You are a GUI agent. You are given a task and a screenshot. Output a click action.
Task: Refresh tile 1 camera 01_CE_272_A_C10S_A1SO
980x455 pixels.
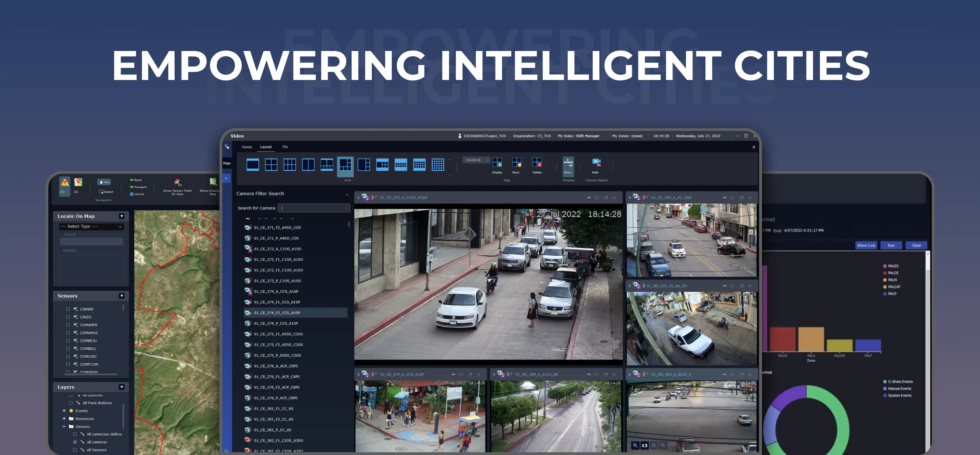[x=606, y=198]
